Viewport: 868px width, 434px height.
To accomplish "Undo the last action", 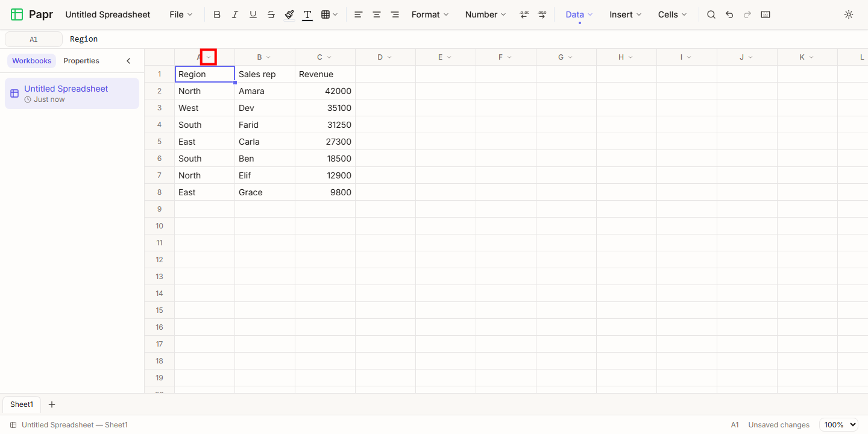I will (729, 14).
